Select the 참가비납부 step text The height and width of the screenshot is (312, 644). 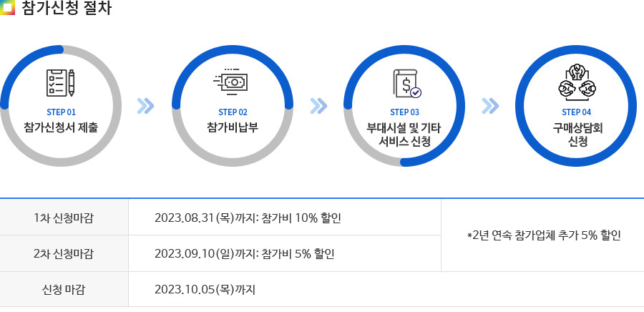[x=233, y=127]
